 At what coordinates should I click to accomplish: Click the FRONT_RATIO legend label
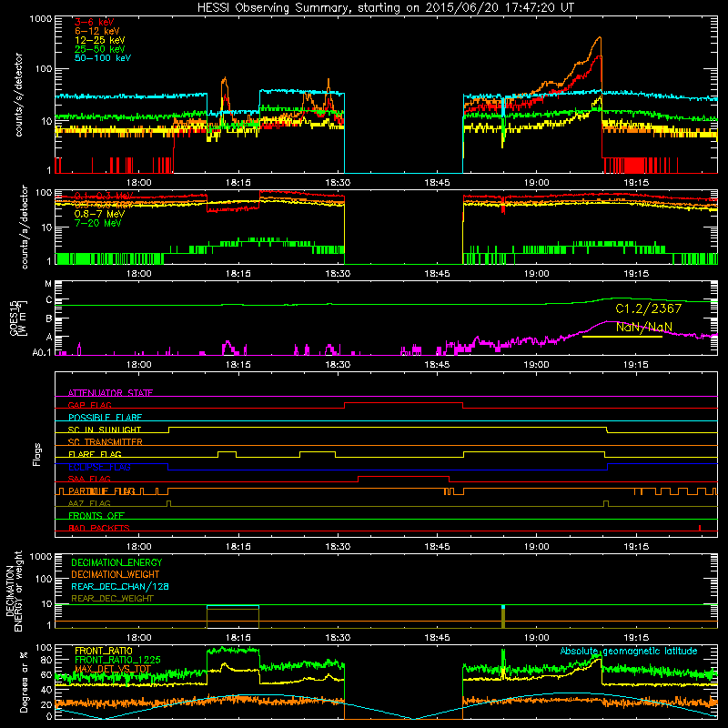pos(104,651)
